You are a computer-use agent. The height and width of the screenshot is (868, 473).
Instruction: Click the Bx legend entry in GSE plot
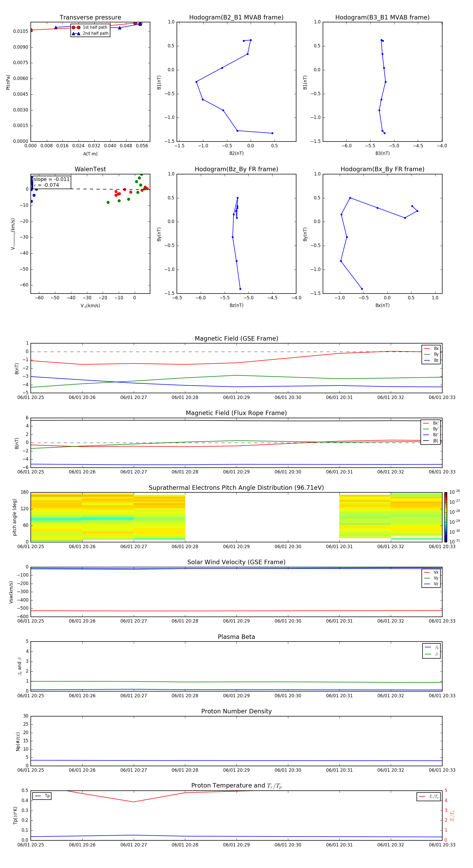click(431, 349)
